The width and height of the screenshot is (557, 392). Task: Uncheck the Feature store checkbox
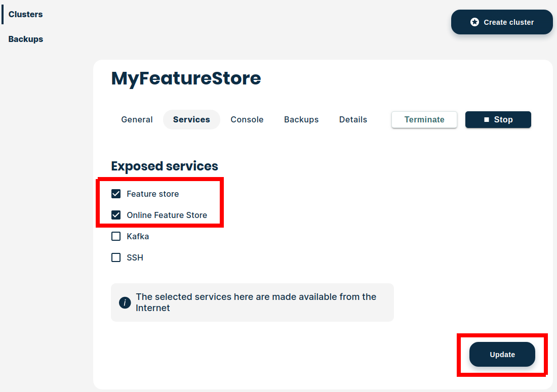pos(116,194)
